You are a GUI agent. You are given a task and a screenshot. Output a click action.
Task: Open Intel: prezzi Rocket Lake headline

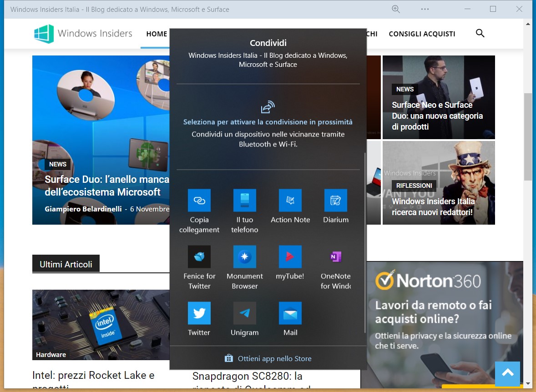(x=93, y=380)
